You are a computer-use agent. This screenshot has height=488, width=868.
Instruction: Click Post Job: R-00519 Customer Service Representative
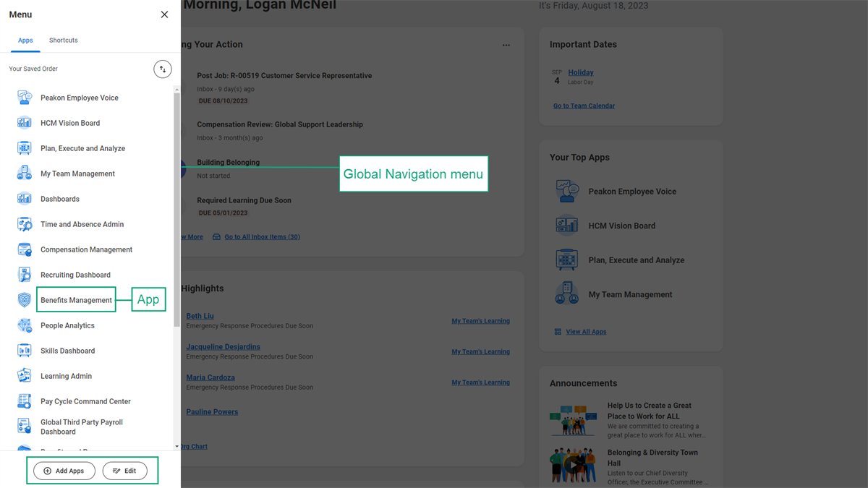point(284,76)
